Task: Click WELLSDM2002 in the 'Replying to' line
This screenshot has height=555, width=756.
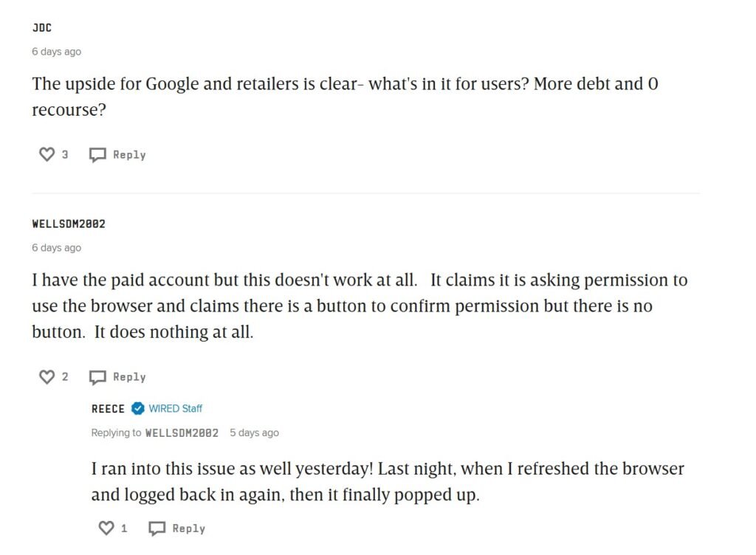Action: point(182,432)
